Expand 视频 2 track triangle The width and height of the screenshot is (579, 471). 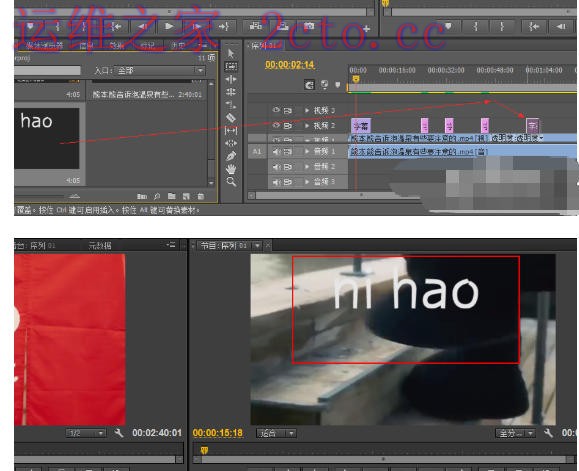tap(307, 126)
